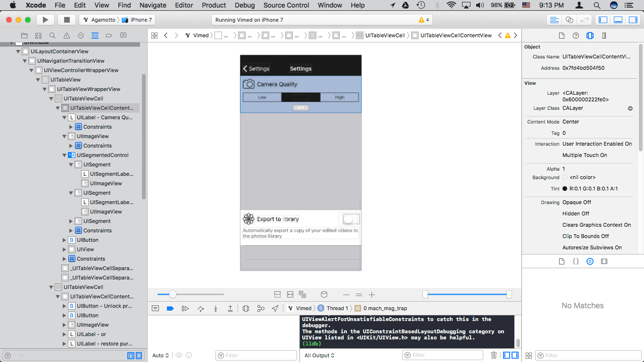Open the Auto variables scope dropdown
Image resolution: width=644 pixels, height=362 pixels.
coord(161,355)
